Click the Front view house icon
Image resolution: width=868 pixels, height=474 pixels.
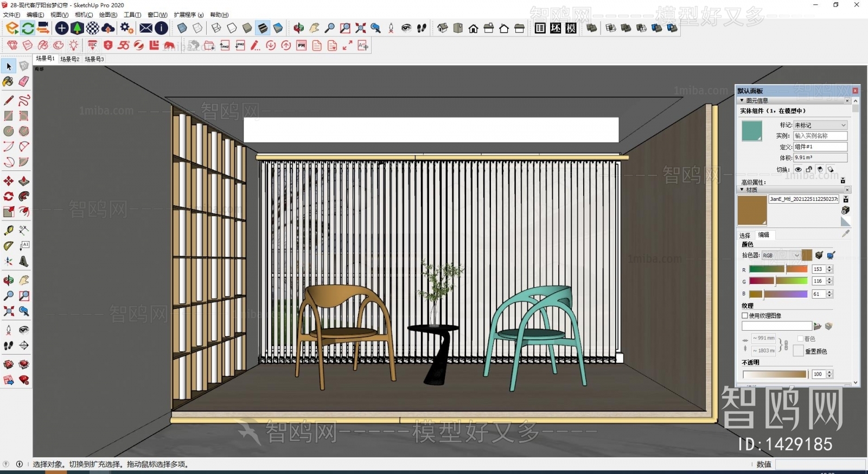[474, 28]
